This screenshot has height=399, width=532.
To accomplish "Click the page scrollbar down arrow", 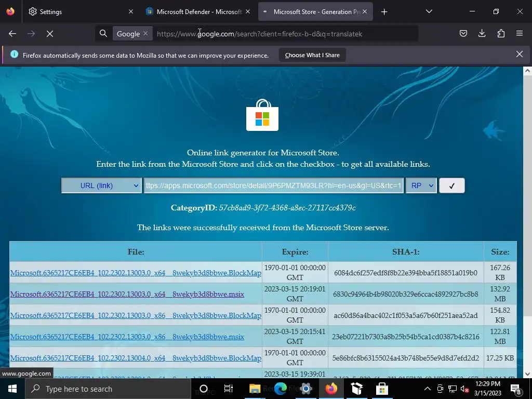I will (x=527, y=374).
